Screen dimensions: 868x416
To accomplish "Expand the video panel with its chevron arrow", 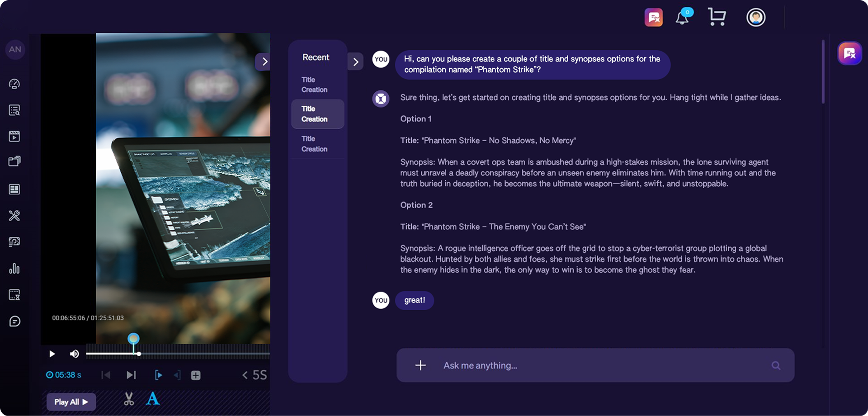I will click(264, 61).
